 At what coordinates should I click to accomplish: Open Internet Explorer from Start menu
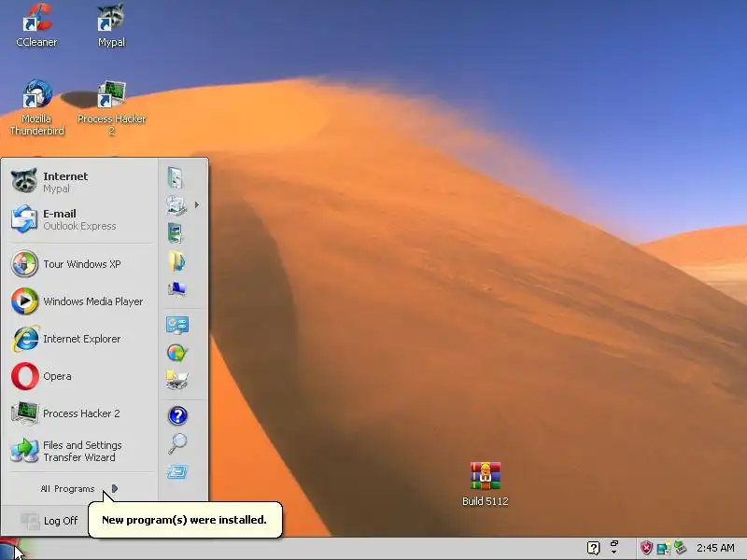tap(80, 339)
